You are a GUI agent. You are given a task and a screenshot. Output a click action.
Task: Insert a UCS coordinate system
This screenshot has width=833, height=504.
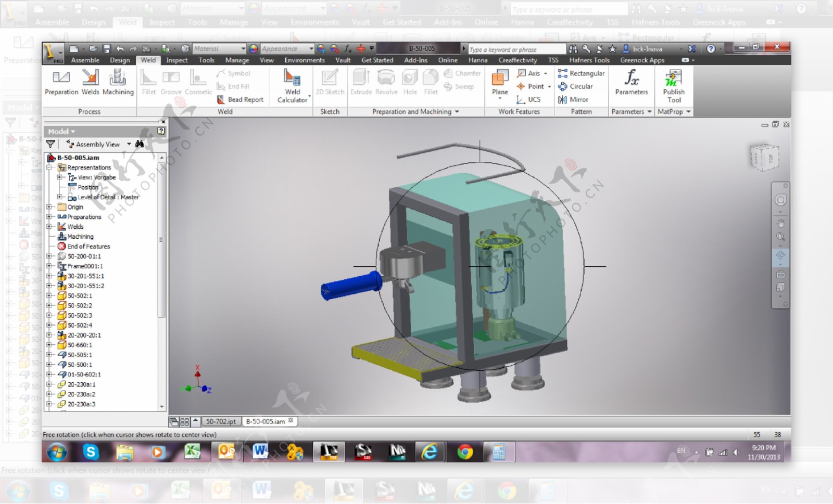pyautogui.click(x=528, y=99)
